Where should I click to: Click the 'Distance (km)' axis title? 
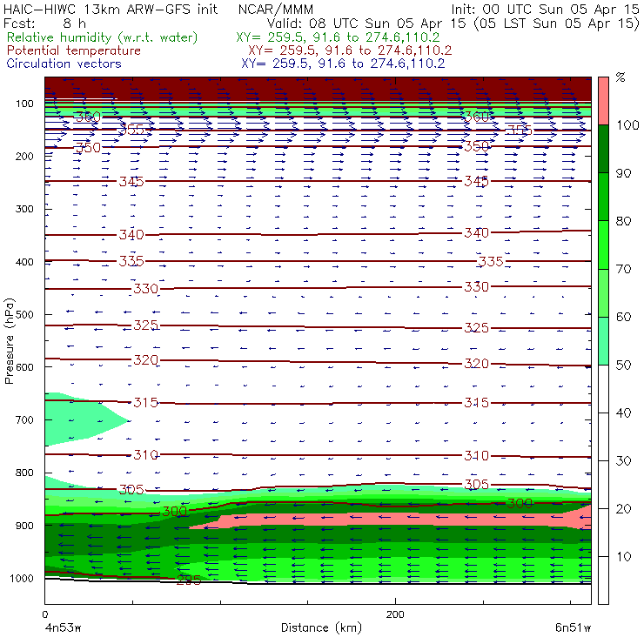[322, 627]
